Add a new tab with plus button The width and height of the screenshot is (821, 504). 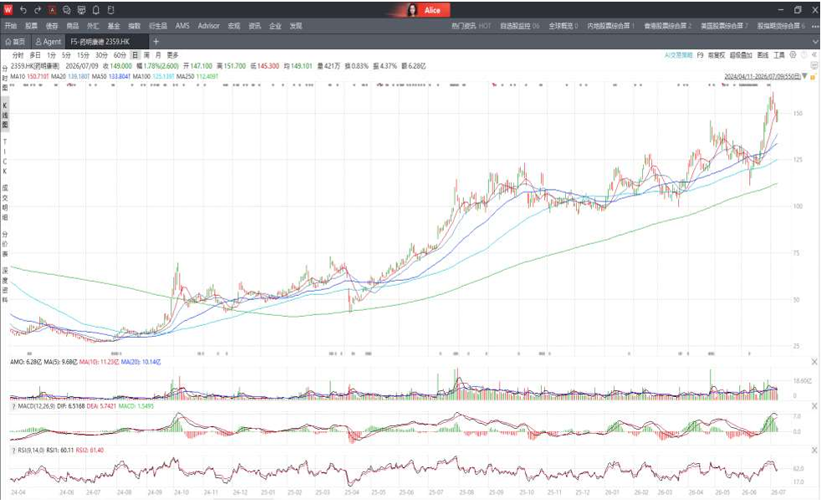tap(156, 41)
